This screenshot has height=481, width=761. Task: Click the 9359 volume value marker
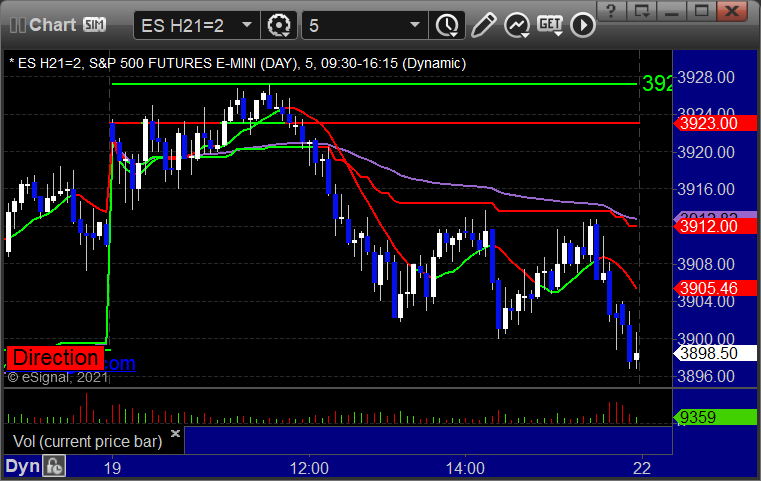tap(715, 417)
